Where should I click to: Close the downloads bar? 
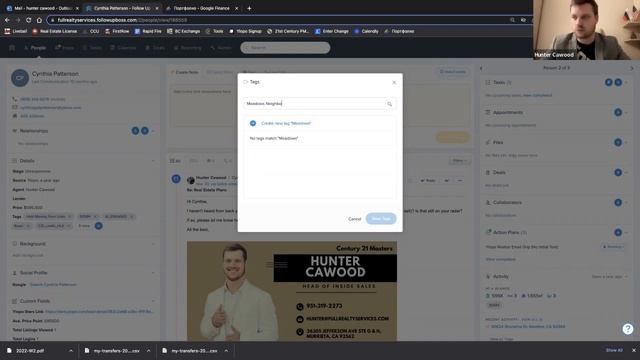[x=634, y=350]
